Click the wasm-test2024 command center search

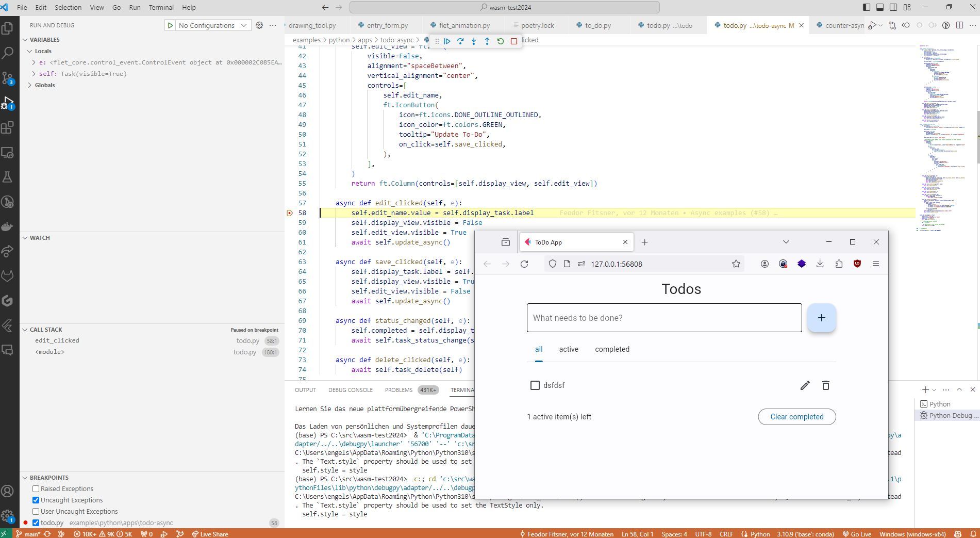504,7
